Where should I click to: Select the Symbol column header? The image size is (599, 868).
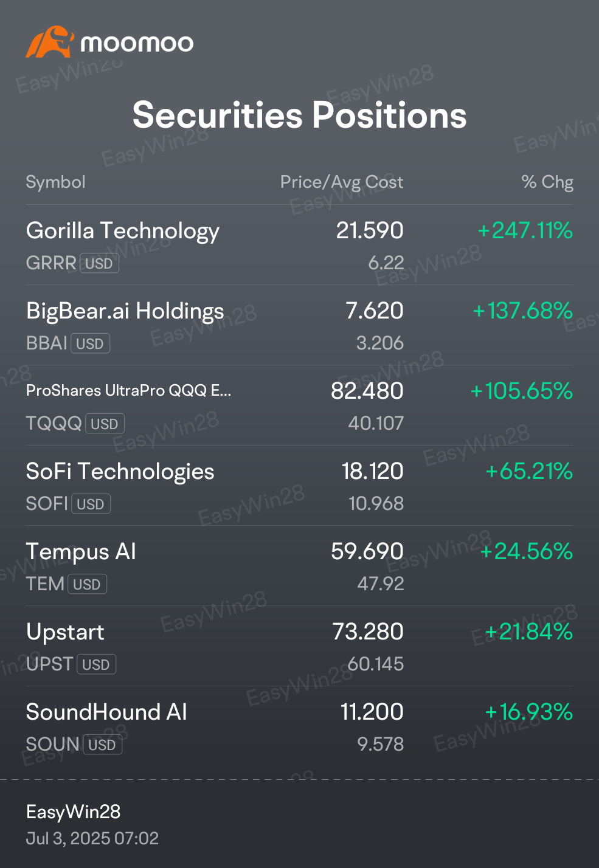click(55, 182)
